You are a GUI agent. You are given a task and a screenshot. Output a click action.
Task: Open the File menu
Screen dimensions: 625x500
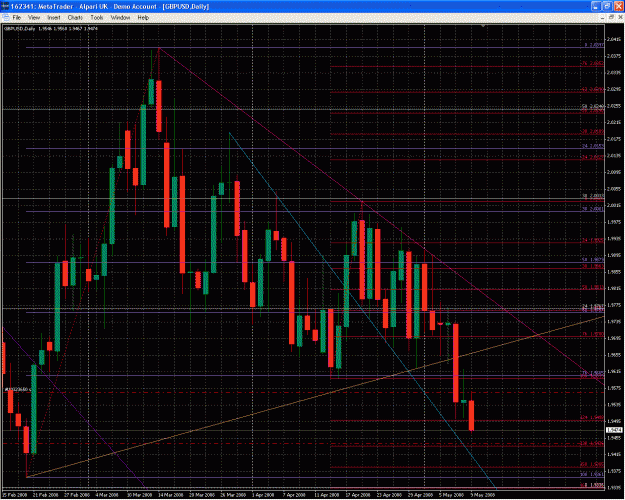(x=17, y=18)
